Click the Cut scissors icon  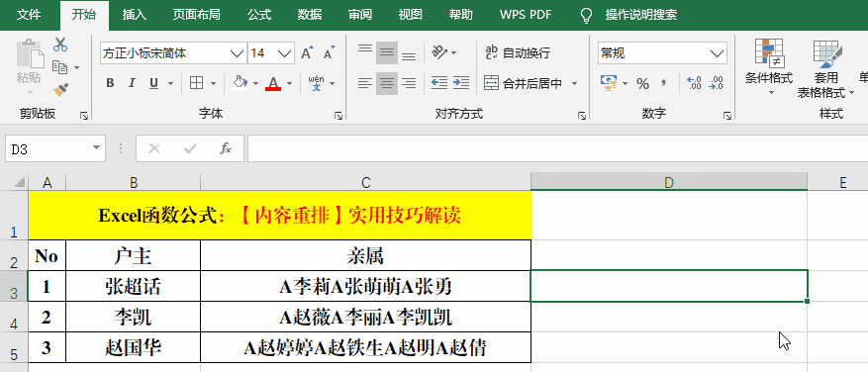[x=59, y=45]
